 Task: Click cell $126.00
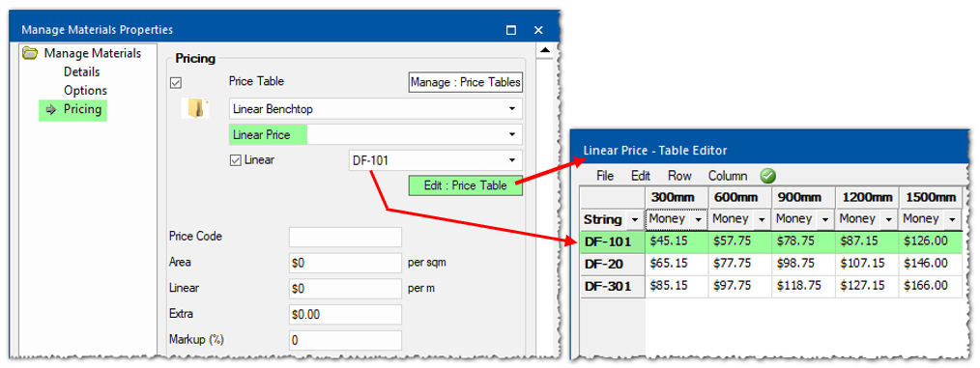click(x=931, y=241)
